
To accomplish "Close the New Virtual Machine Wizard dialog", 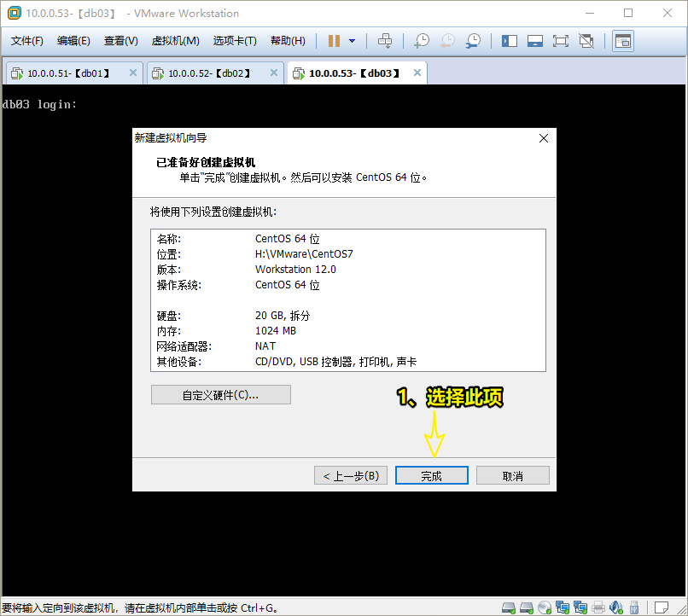I will click(544, 138).
